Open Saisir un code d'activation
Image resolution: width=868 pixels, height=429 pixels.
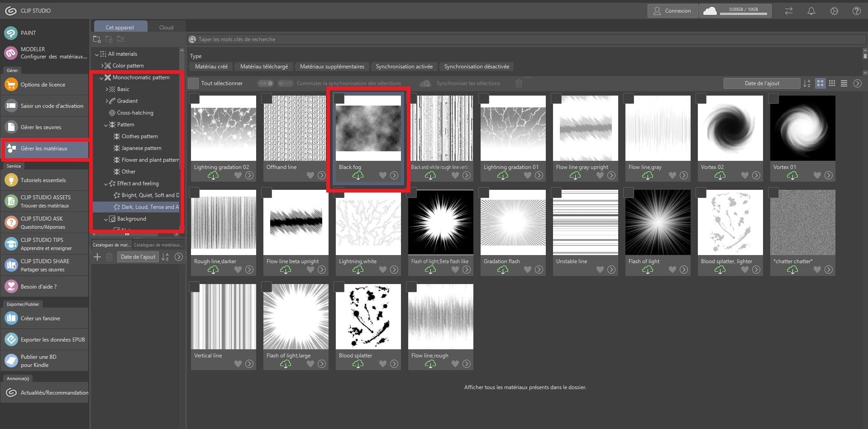44,106
